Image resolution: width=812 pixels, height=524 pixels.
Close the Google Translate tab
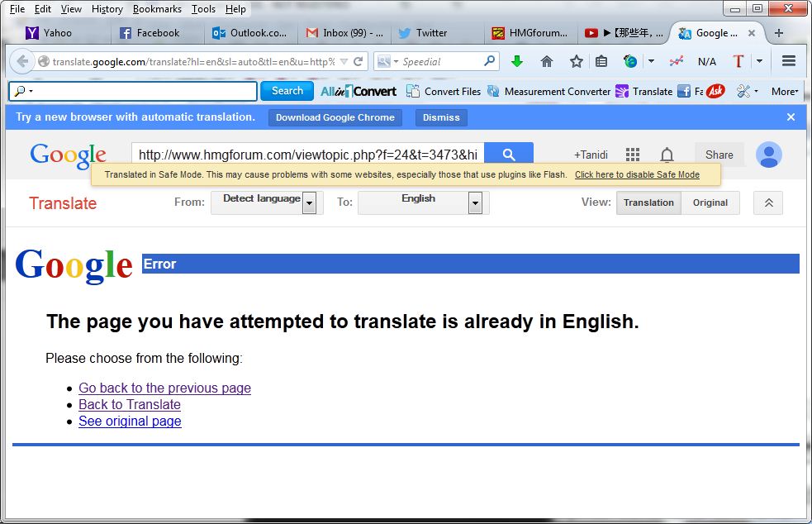pos(752,33)
